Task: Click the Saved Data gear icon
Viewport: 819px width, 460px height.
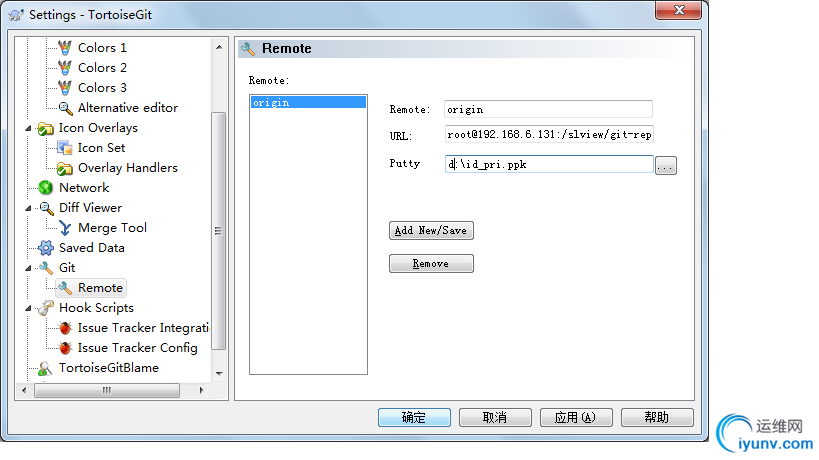Action: coord(46,248)
